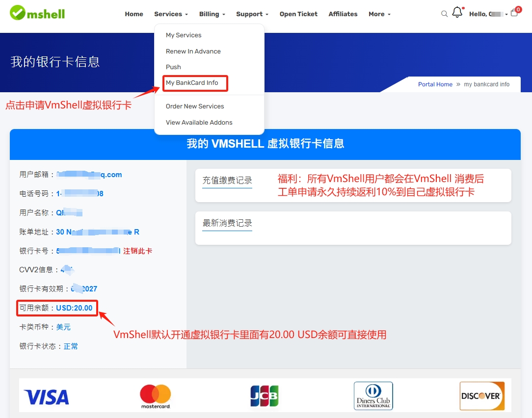This screenshot has width=532, height=418.
Task: Open the search magnifier icon
Action: tap(444, 14)
